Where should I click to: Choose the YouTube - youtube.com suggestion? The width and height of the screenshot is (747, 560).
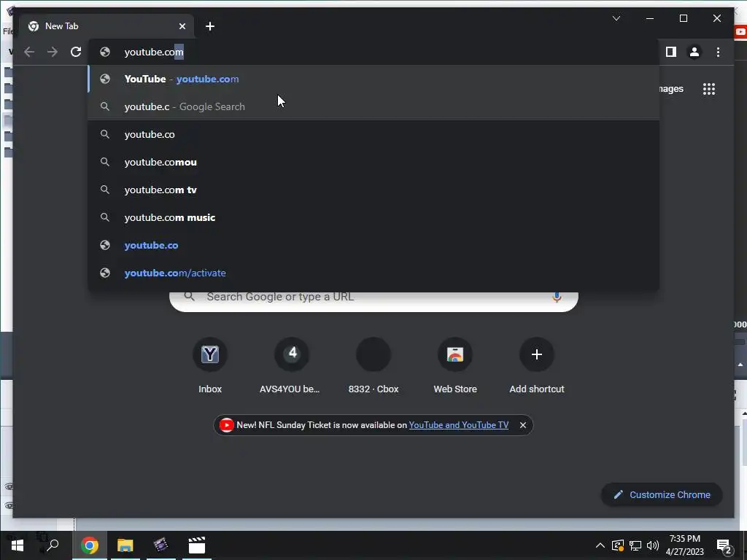pos(373,79)
